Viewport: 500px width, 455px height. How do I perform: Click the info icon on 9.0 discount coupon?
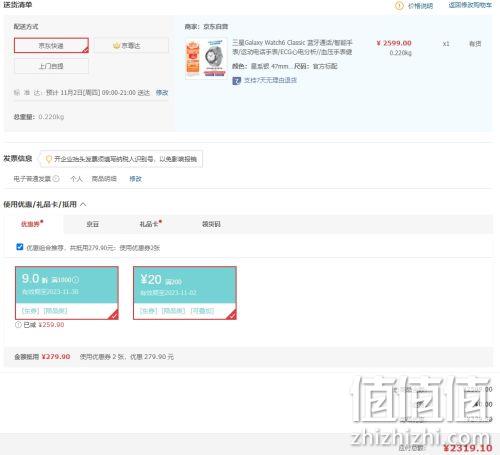(x=76, y=280)
